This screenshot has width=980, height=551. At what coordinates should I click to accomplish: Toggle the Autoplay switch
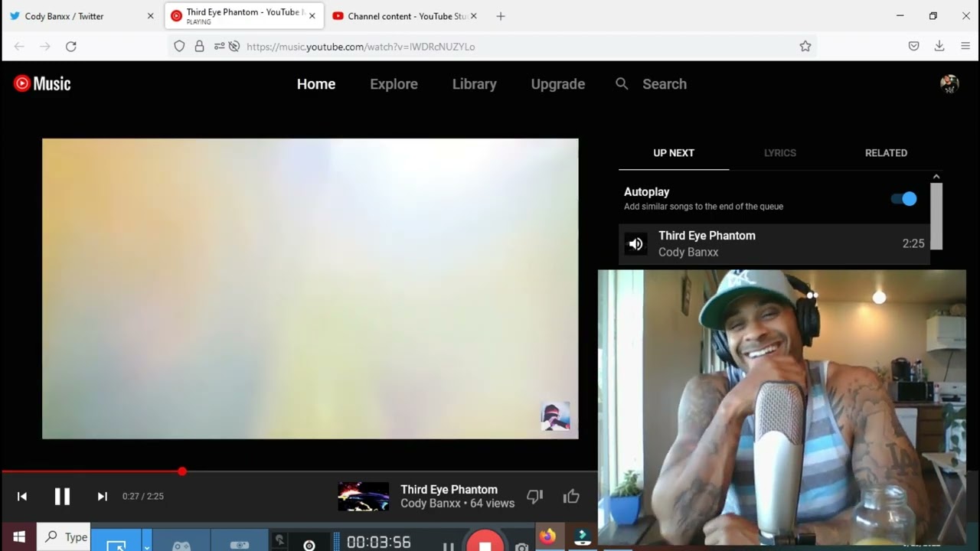tap(904, 199)
